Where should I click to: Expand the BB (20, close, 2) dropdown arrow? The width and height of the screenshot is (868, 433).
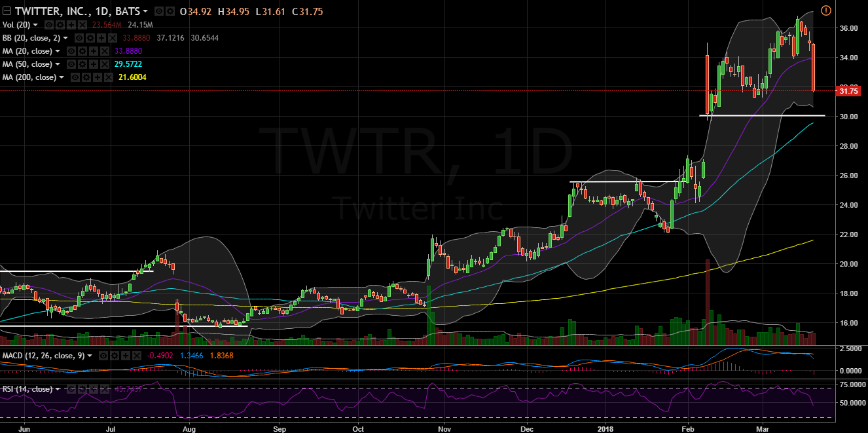tap(66, 38)
